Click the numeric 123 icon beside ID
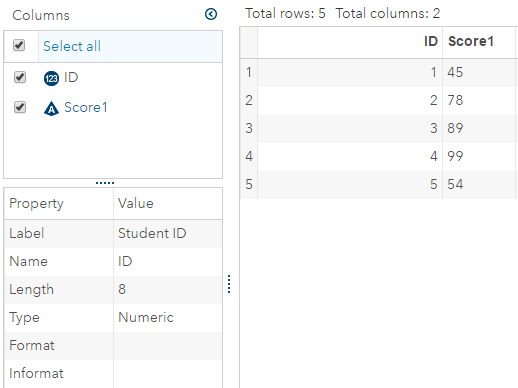The height and width of the screenshot is (388, 518). 51,79
